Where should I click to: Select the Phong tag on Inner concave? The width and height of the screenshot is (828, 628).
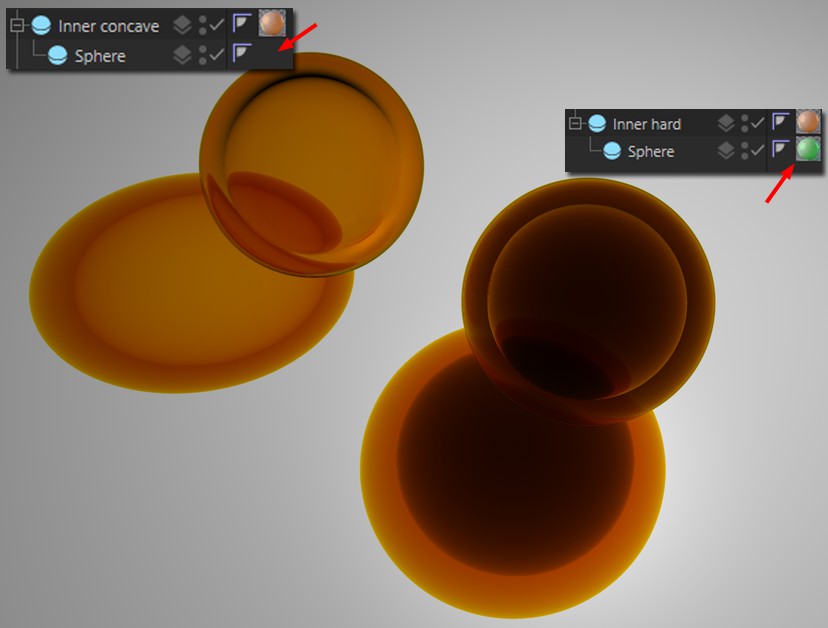pyautogui.click(x=242, y=24)
